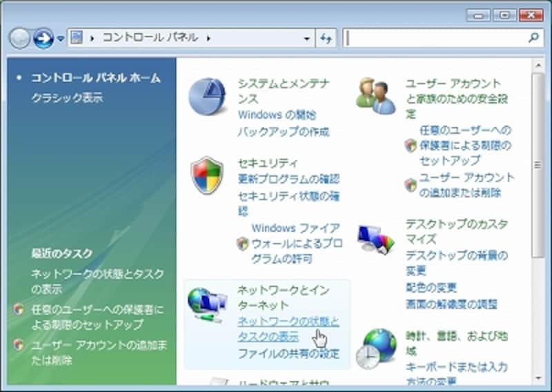Open 時計、言語、および地域 category heading
The height and width of the screenshot is (392, 552).
click(457, 344)
